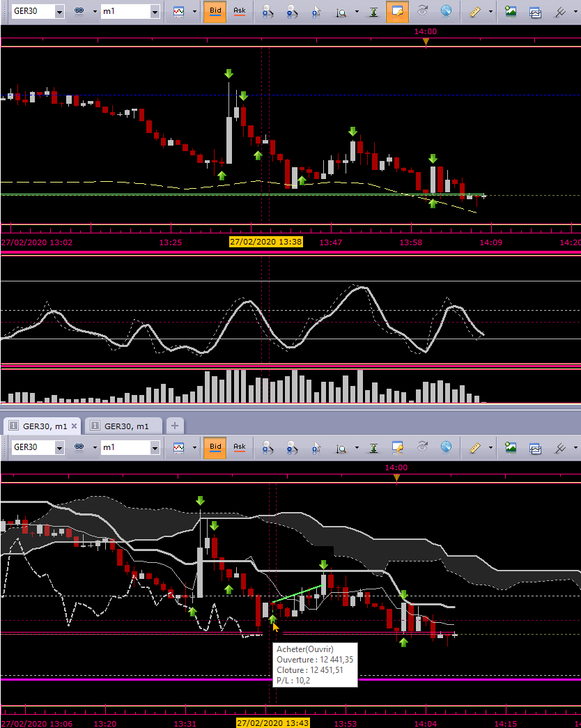Expand the indicators arrow in lower toolbar

pos(575,447)
